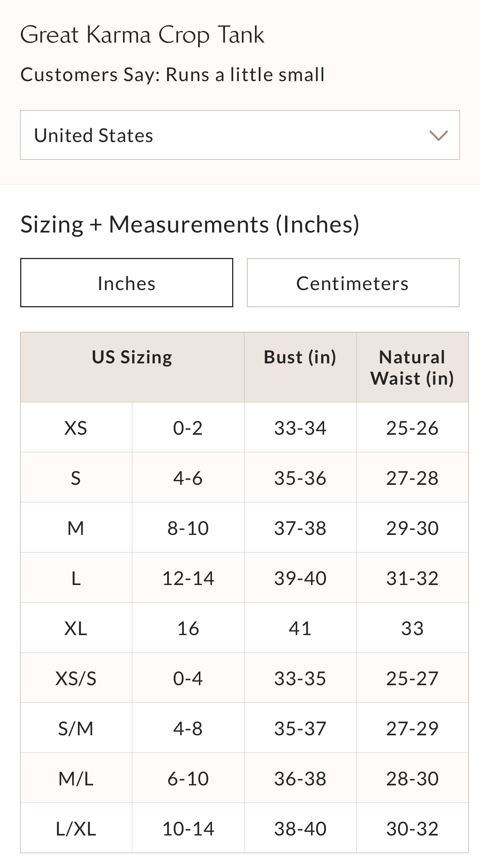Click the M/L size row label
Viewport: 480px width, 868px height.
click(76, 778)
